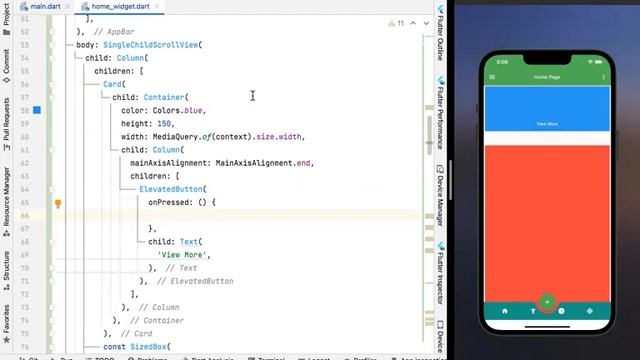Open the Resource Manager panel
The height and width of the screenshot is (360, 640).
6,201
